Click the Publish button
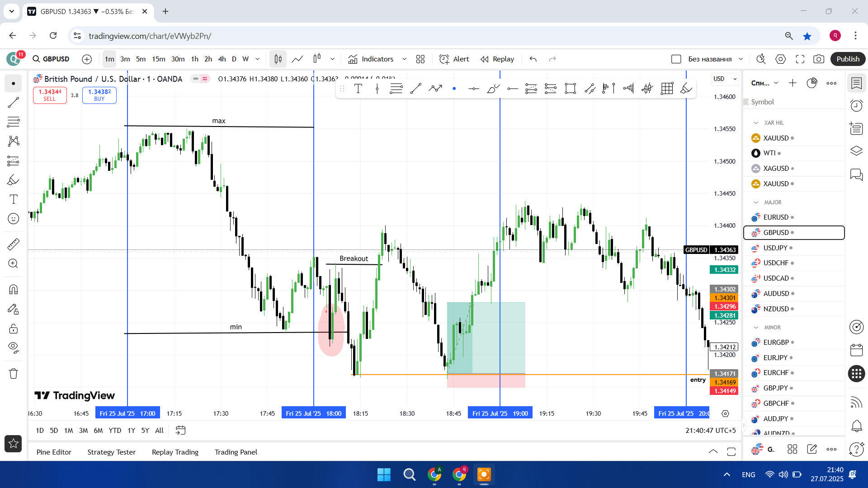The width and height of the screenshot is (868, 488). pos(848,59)
